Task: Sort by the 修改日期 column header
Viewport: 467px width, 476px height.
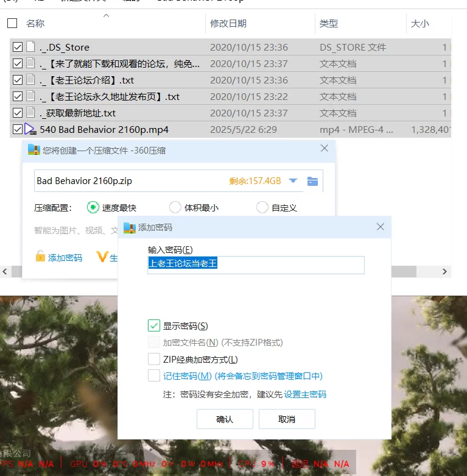Action: pyautogui.click(x=228, y=23)
